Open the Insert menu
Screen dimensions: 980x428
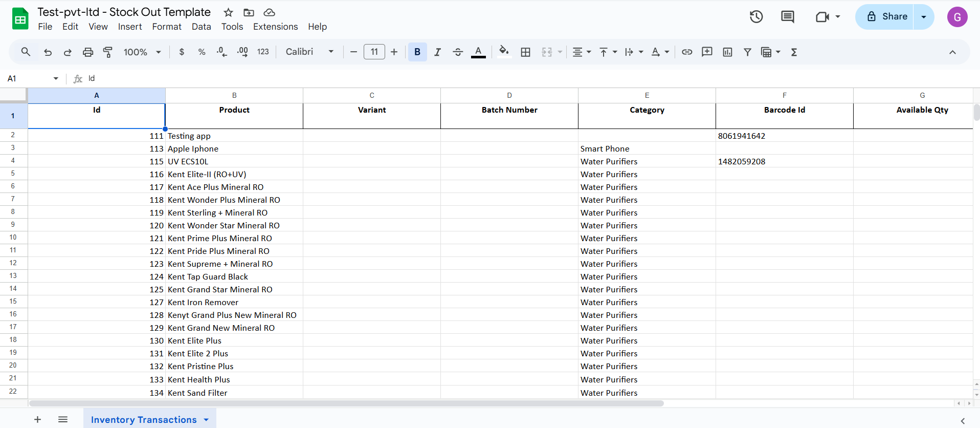(x=130, y=27)
